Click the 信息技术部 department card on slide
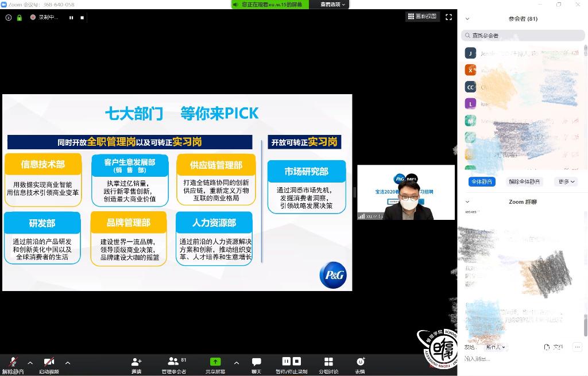The width and height of the screenshot is (588, 376). (43, 180)
